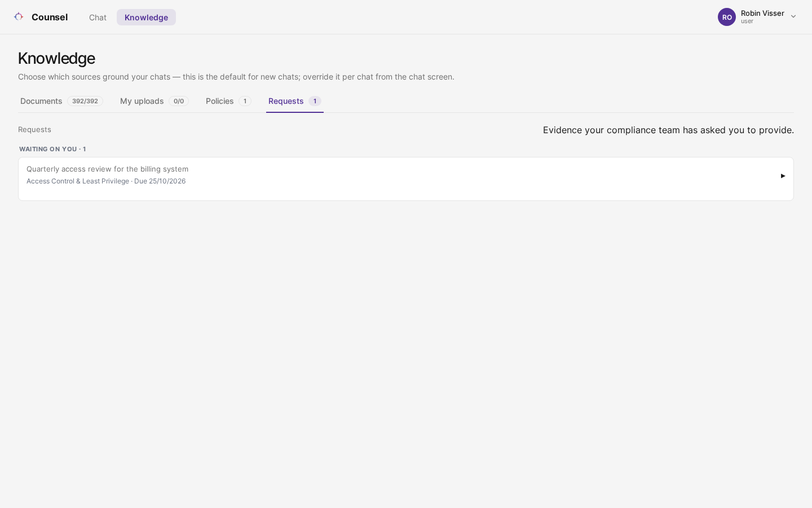Screen dimensions: 812x508
Task: Switch to the My uploads tab
Action: 154,101
